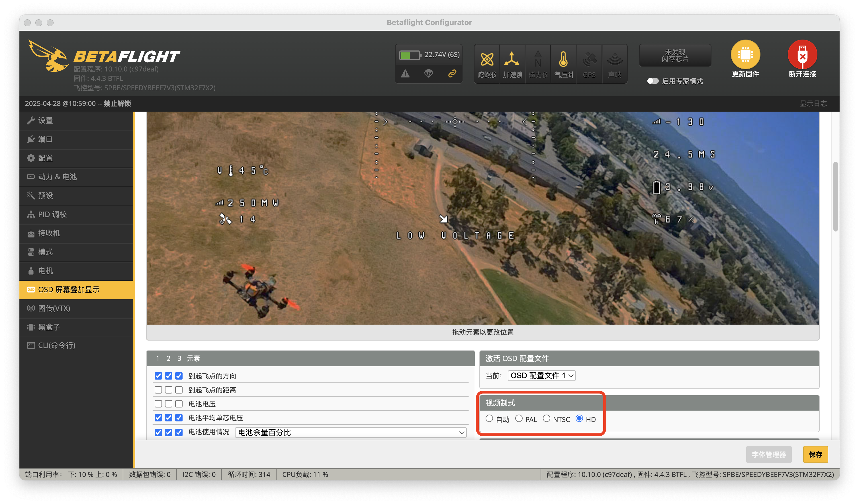Expand the 电池余量百分比 battery usage dropdown

(350, 433)
